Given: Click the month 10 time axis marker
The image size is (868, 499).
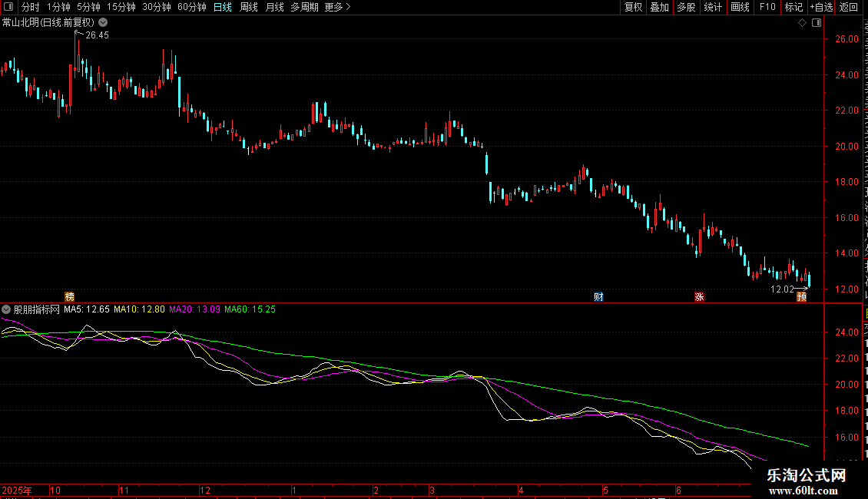Looking at the screenshot, I should click(x=55, y=490).
